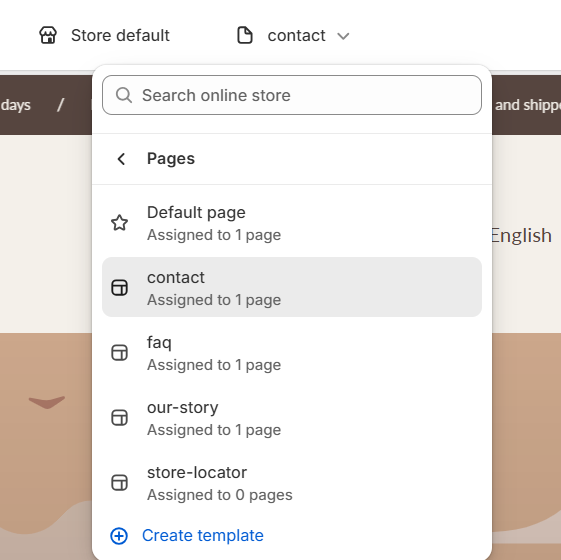This screenshot has width=561, height=560.
Task: Choose the faq template entry
Action: [x=292, y=353]
